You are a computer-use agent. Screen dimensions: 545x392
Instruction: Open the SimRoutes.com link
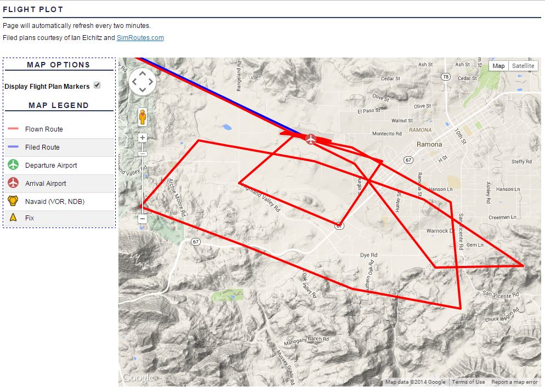140,38
